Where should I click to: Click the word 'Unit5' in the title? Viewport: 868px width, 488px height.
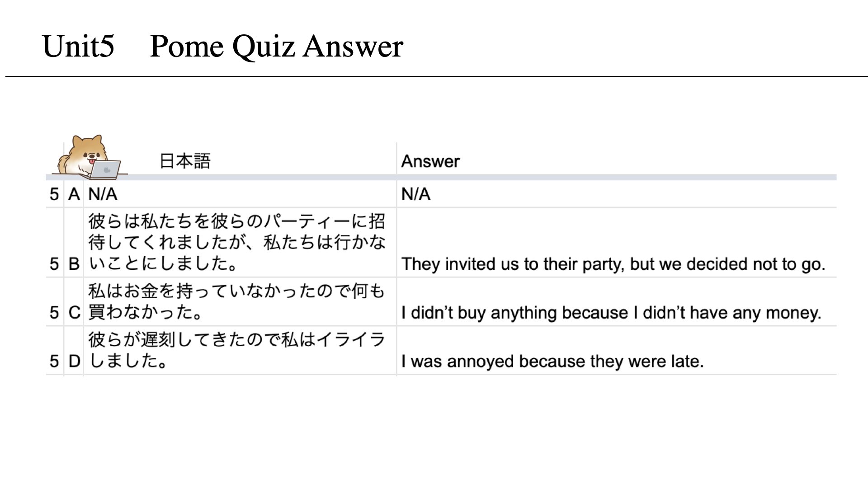[x=78, y=46]
